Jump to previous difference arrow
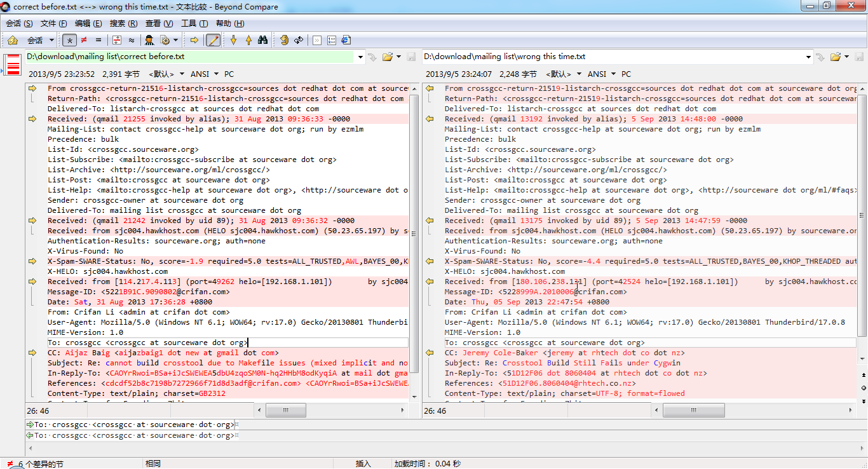868x469 pixels. pos(248,40)
